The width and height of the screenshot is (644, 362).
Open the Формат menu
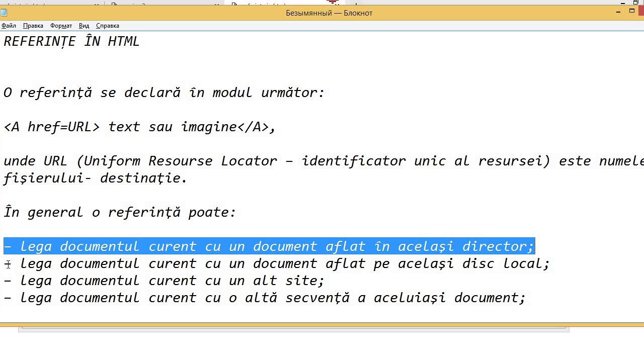pyautogui.click(x=61, y=26)
